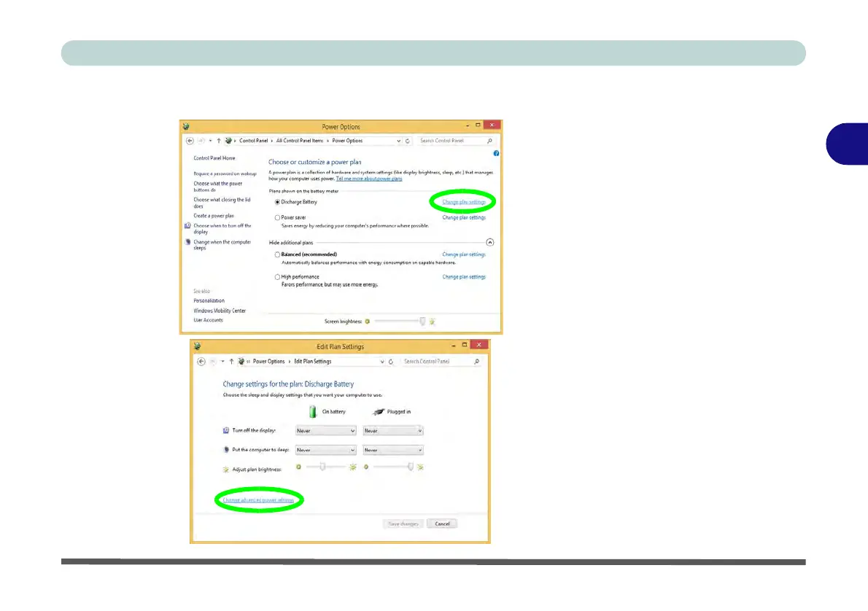
Task: Click low brightness icon beside Screen brightness
Action: [x=367, y=322]
